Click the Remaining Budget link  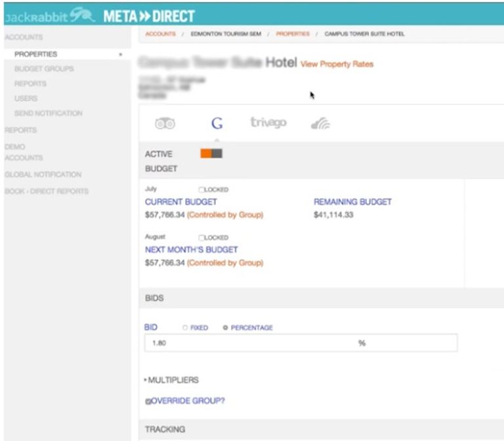click(x=352, y=202)
